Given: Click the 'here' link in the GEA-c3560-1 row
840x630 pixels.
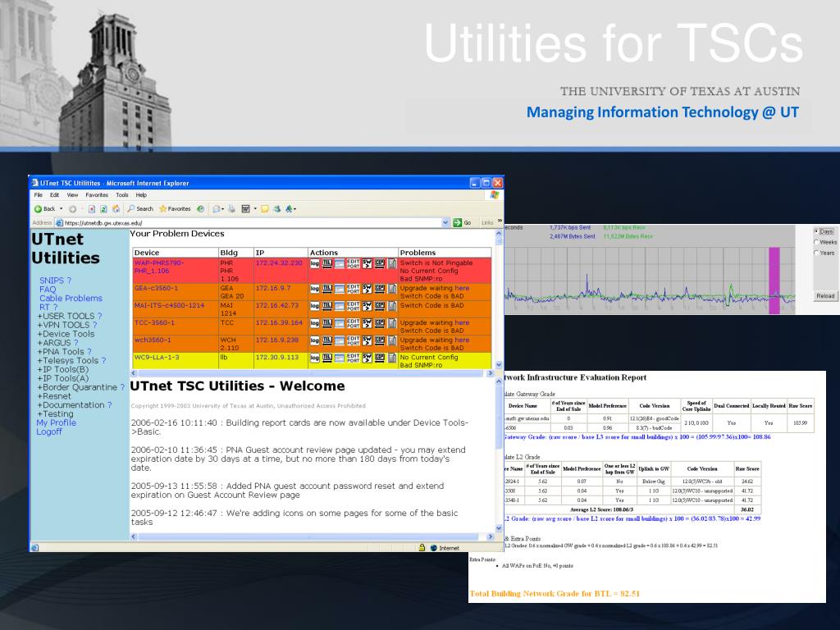Looking at the screenshot, I should [x=462, y=288].
